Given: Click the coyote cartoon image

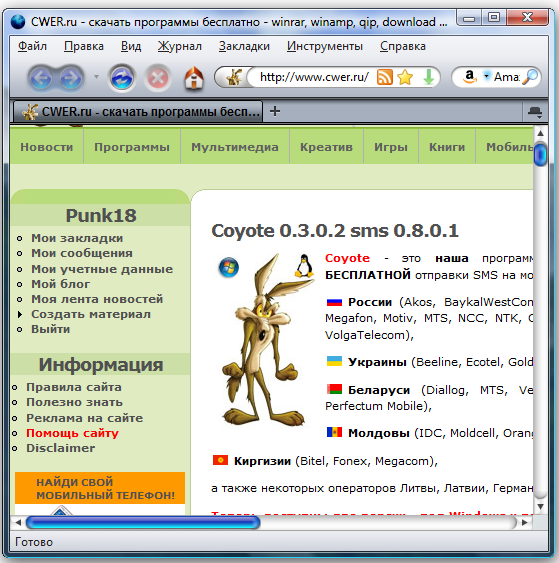Looking at the screenshot, I should (x=265, y=341).
